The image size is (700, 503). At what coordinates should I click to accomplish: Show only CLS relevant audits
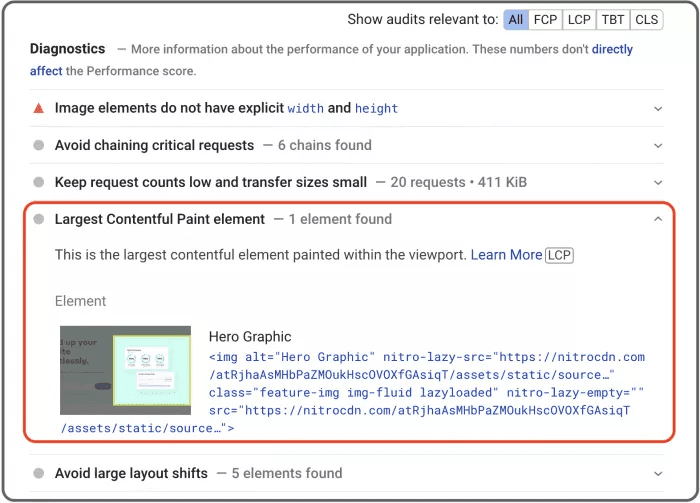click(x=647, y=20)
